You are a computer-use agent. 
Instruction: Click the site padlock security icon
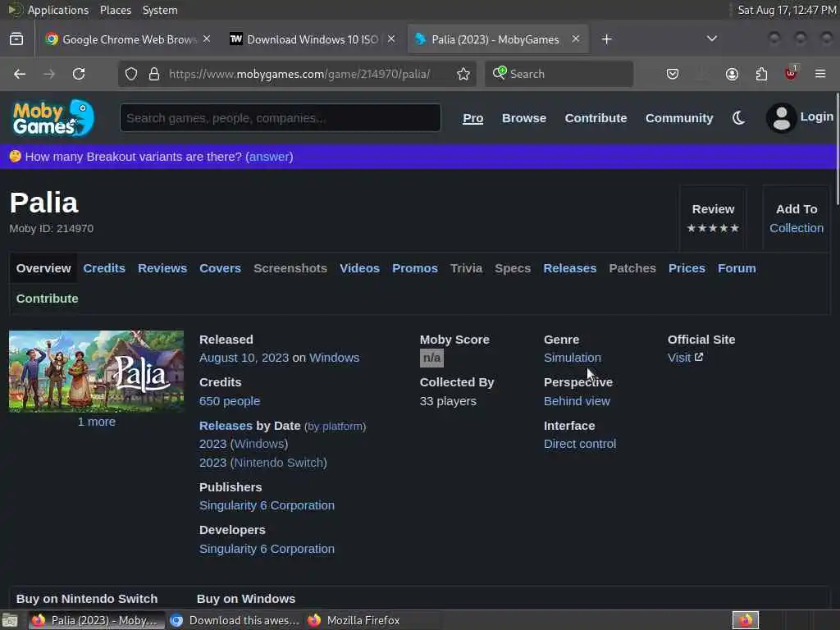click(x=154, y=74)
